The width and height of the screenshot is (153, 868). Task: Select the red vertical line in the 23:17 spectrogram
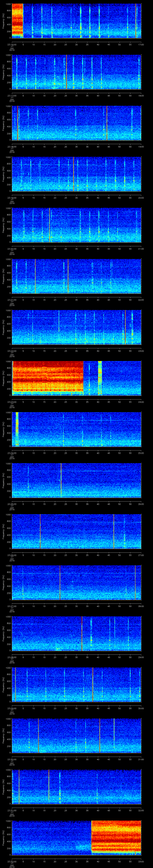coord(67,72)
